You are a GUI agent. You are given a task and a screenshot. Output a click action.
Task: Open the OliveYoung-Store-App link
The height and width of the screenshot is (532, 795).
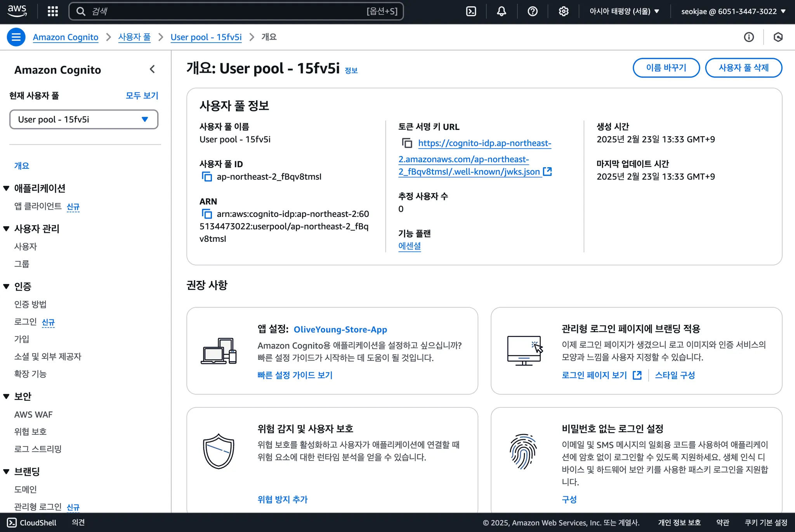point(340,329)
